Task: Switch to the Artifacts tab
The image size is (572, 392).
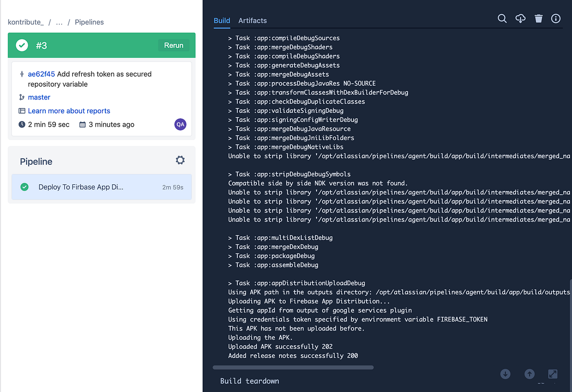Action: [252, 20]
